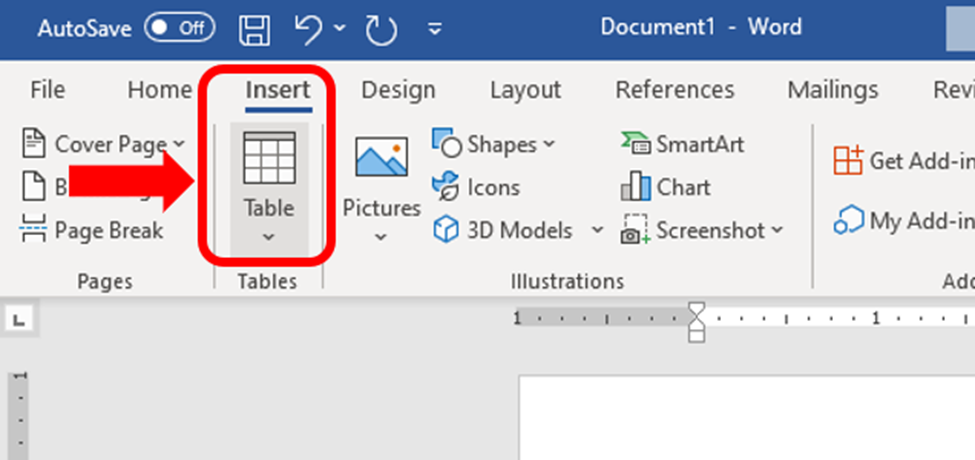Go to the References tab
975x460 pixels.
pos(675,90)
